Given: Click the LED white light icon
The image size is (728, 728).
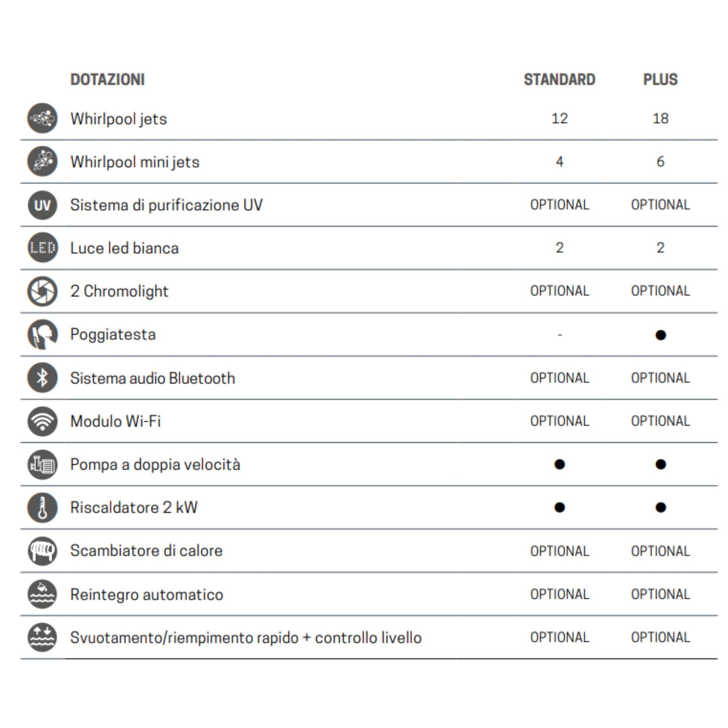Looking at the screenshot, I should pos(43,248).
